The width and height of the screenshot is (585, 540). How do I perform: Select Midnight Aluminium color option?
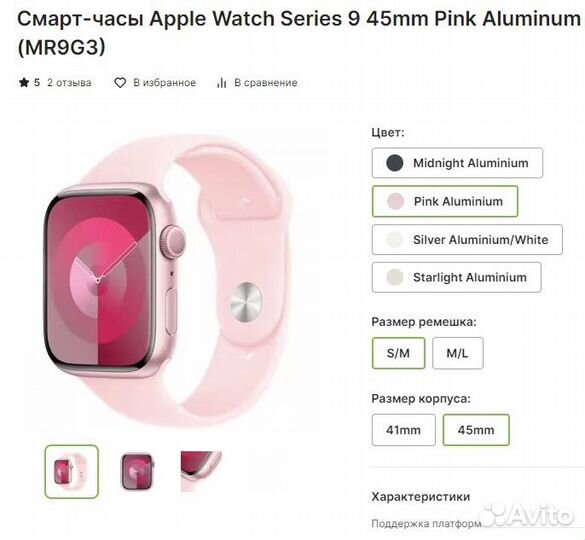(x=457, y=163)
